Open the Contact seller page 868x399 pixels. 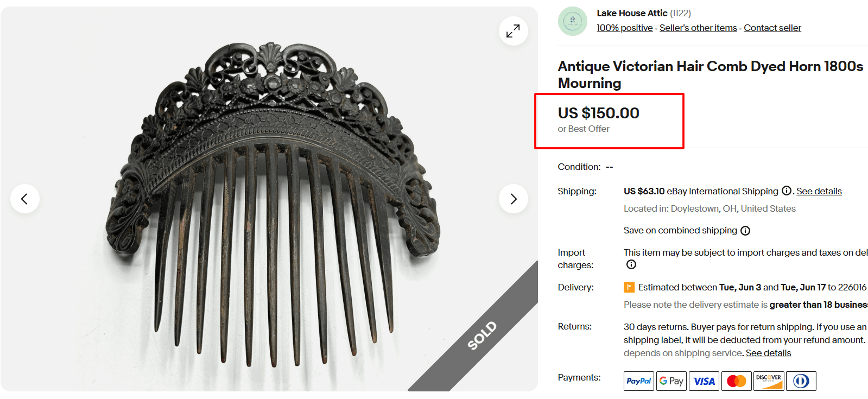(772, 27)
